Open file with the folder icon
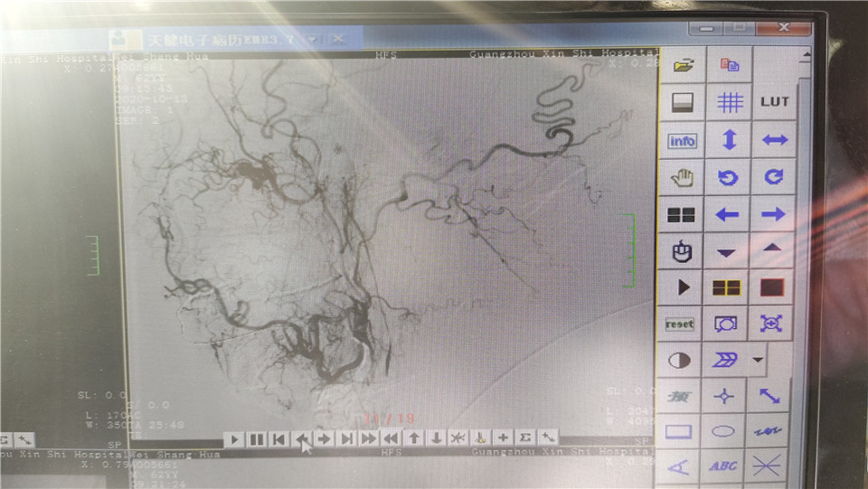The image size is (868, 489). click(x=684, y=65)
